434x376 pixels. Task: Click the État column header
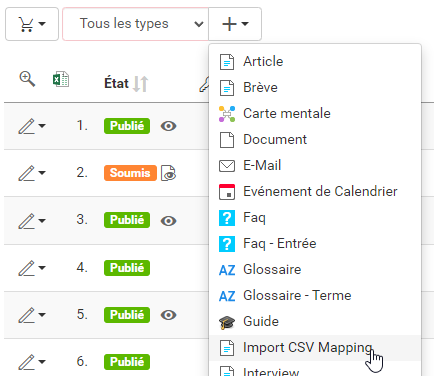(116, 83)
